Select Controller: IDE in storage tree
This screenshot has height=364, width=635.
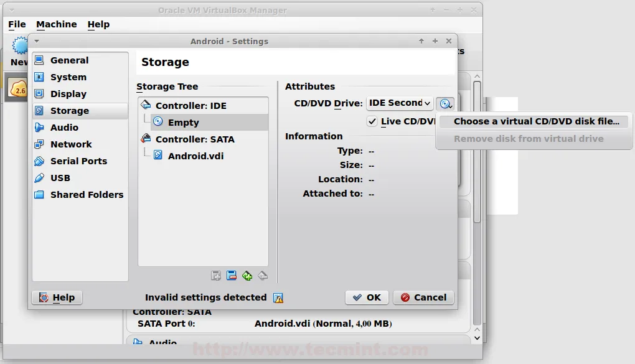190,106
